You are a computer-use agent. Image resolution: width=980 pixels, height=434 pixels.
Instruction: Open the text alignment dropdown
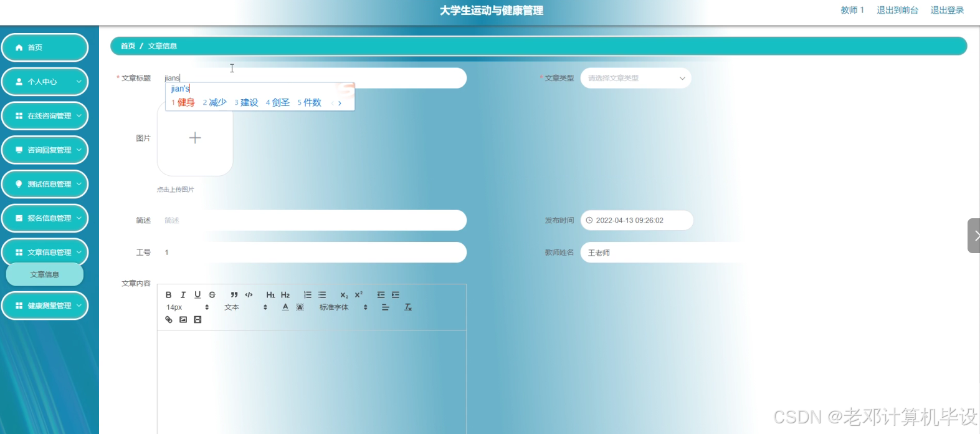386,307
